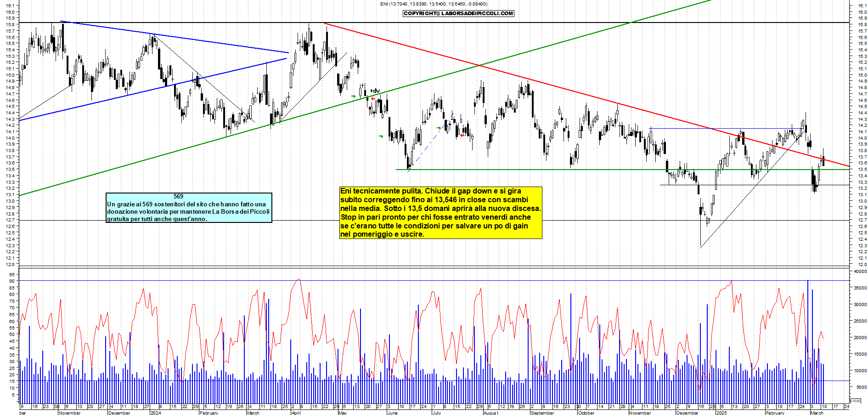Click the 'October' month label
This screenshot has height=415, width=868.
point(586,413)
